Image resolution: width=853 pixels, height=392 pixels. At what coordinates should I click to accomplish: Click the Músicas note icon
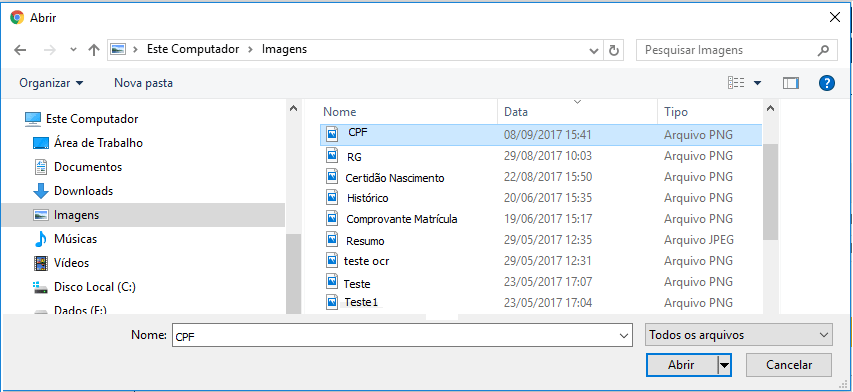(41, 239)
